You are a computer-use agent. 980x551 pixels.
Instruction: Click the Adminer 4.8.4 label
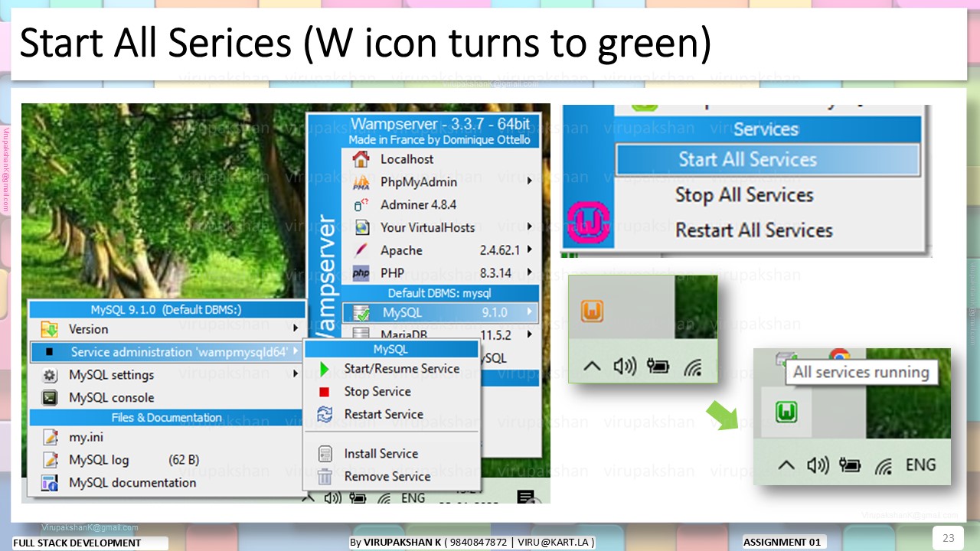[418, 205]
